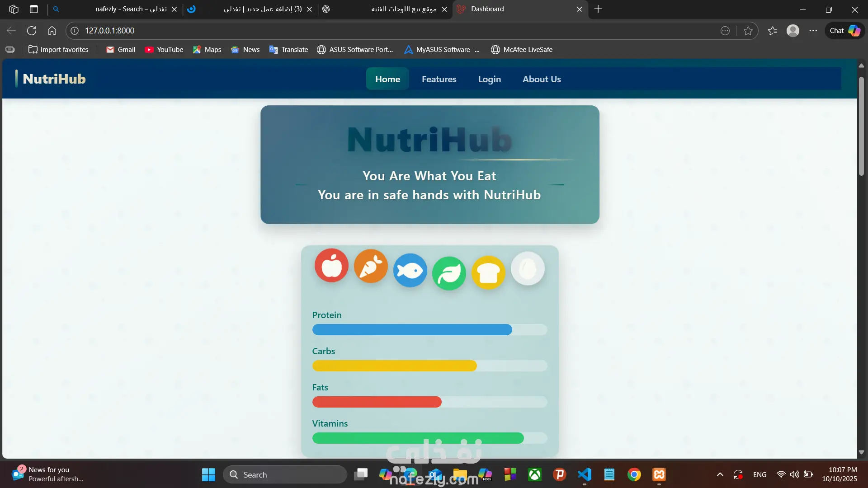Open tab actions menu button

click(x=34, y=9)
